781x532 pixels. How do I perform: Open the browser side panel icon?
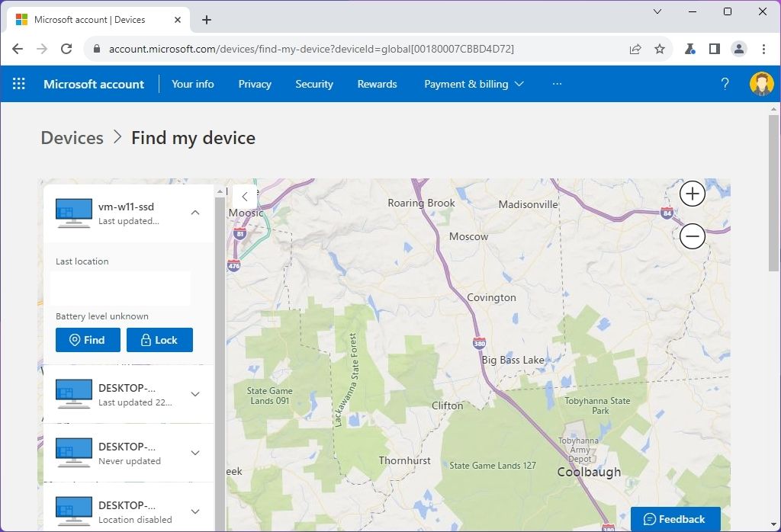point(714,47)
